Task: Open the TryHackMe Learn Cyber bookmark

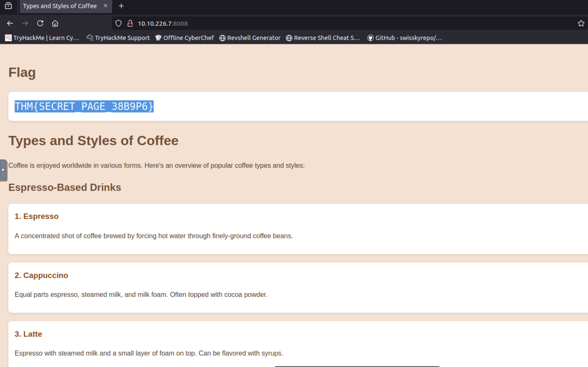Action: point(42,38)
